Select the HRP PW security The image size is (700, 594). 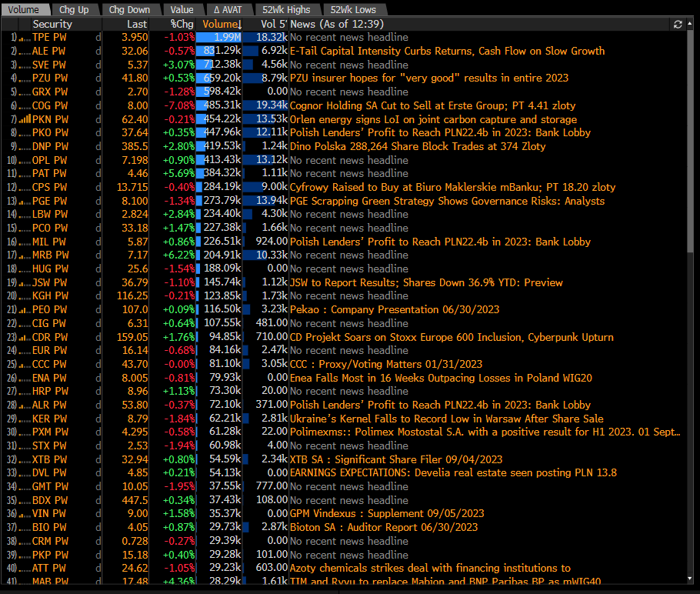point(50,392)
